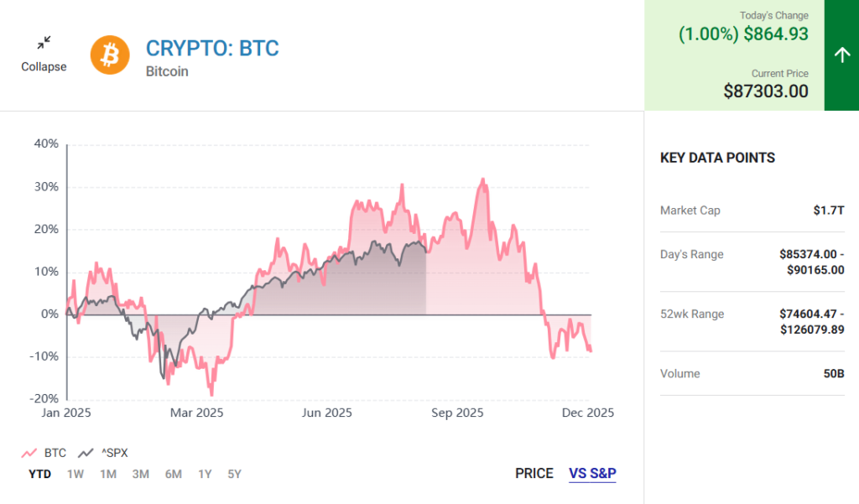
Task: Click the Bitcoin name subtitle
Action: tap(167, 71)
